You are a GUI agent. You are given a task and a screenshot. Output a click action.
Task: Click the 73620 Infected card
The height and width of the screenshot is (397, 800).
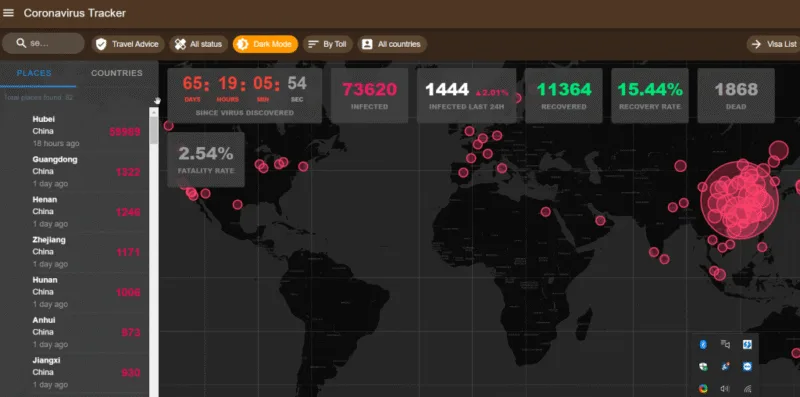coord(369,95)
